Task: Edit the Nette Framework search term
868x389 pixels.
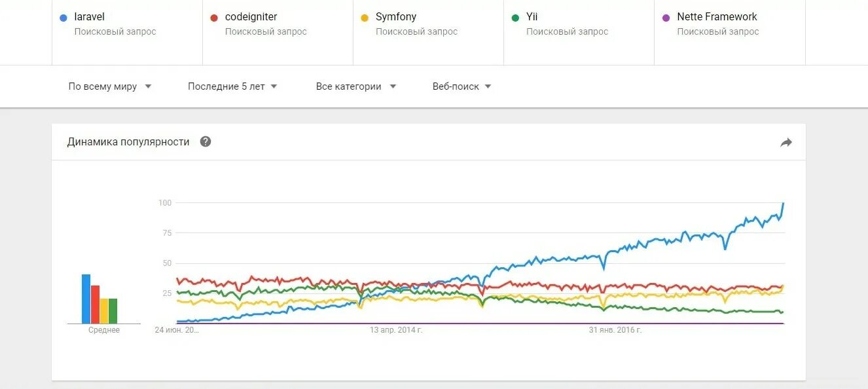Action: pyautogui.click(x=717, y=17)
